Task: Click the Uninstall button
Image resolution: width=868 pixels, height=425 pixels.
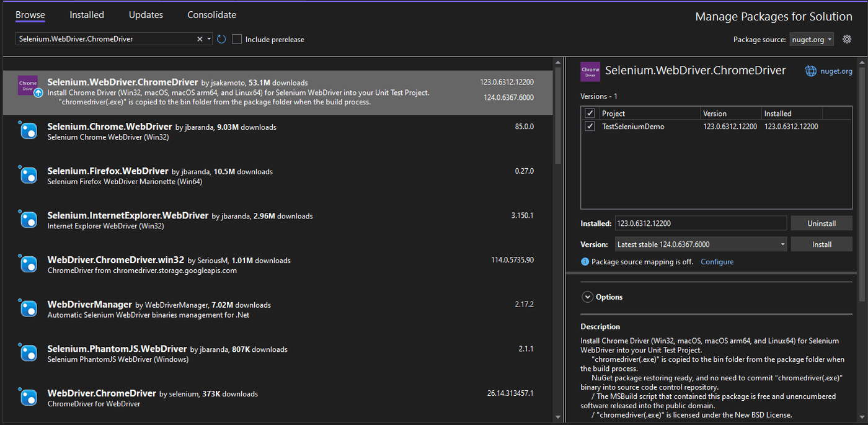Action: [x=821, y=223]
